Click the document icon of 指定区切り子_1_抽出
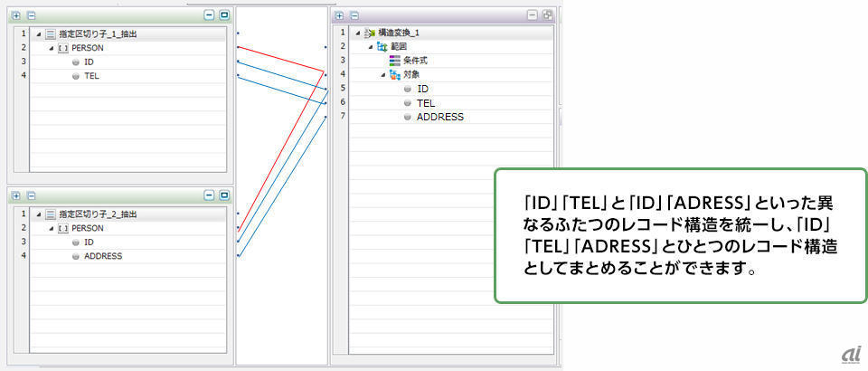This screenshot has height=371, width=868. click(51, 34)
